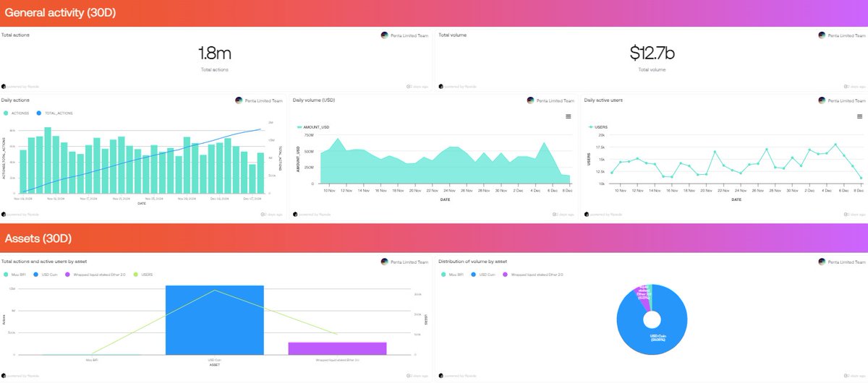Click the clock icon on Total actions by asset card

click(409, 376)
